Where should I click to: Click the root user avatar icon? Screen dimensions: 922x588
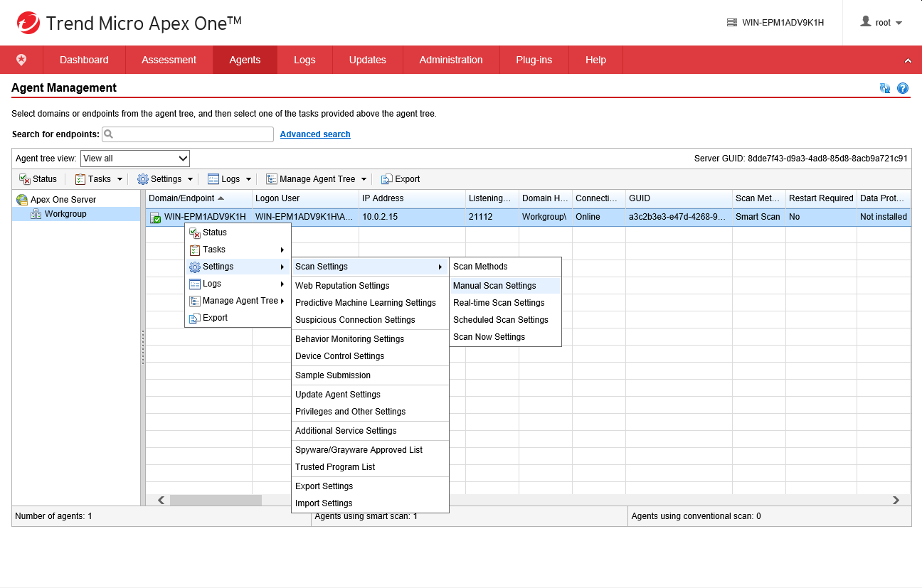coord(865,22)
